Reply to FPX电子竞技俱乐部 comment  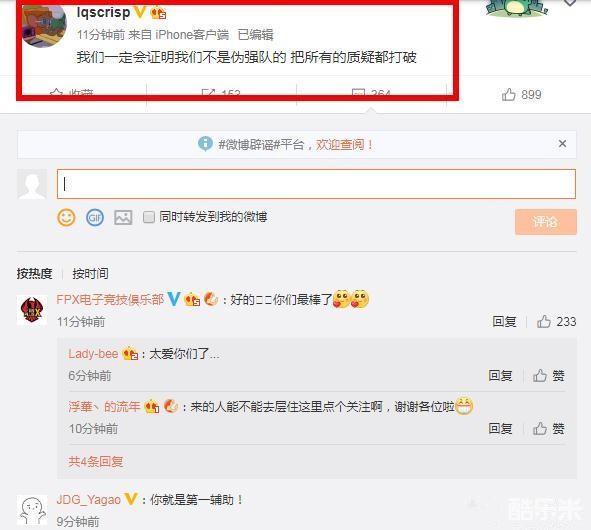pos(504,322)
